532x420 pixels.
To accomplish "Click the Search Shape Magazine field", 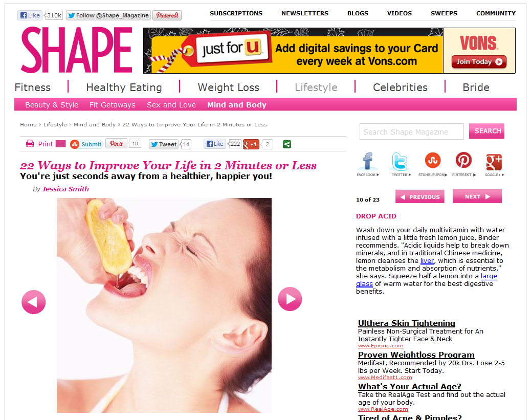I will (x=412, y=131).
